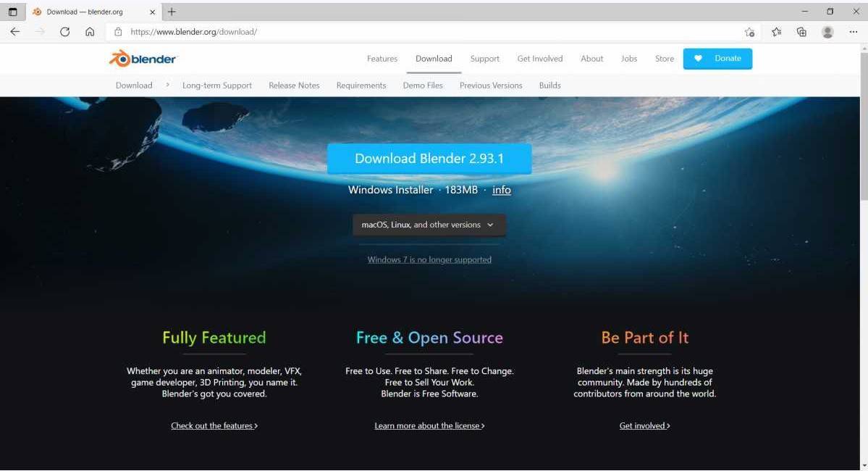
Task: Click Check out the features link
Action: (214, 425)
